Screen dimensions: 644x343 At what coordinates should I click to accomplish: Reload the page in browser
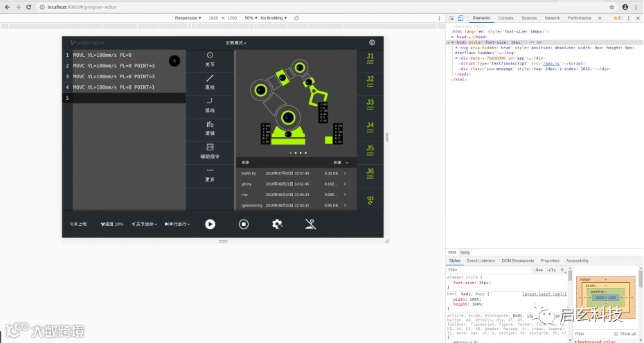29,7
